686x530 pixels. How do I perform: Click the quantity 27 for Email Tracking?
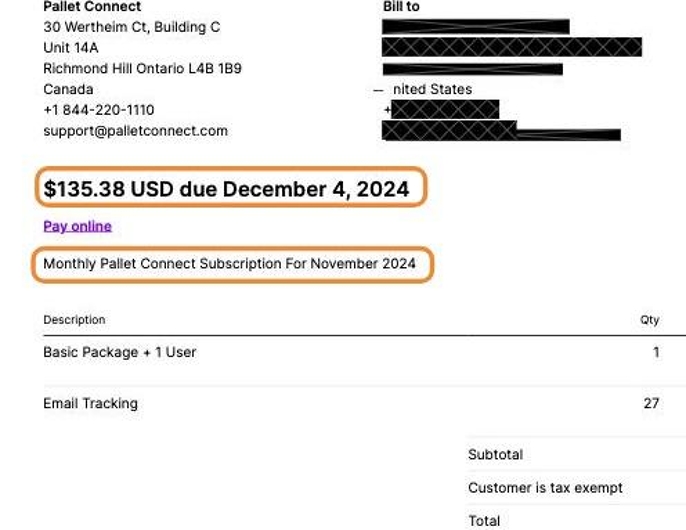point(651,403)
